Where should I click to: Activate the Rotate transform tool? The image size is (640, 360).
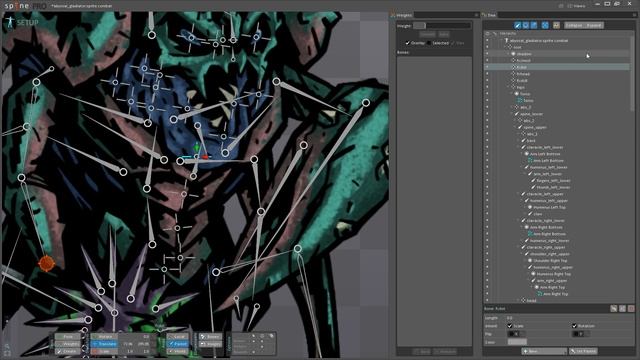click(x=103, y=337)
